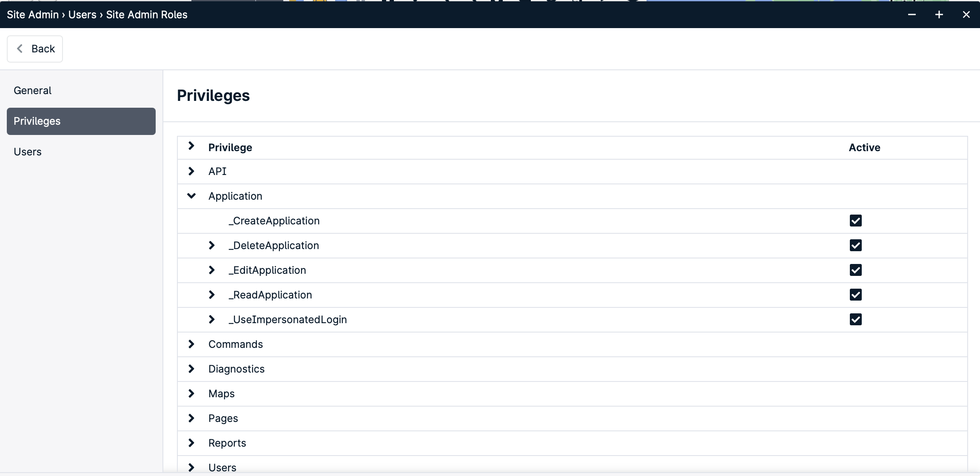Expand the _ReadApplication row
The image size is (980, 476).
212,295
